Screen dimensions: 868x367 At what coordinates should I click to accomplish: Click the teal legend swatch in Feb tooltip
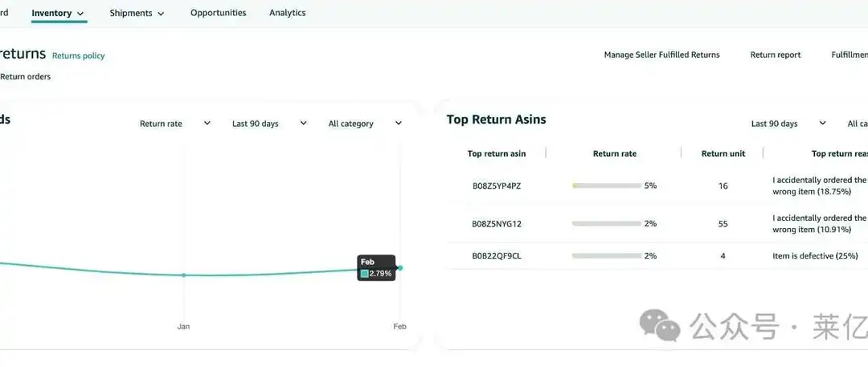pos(364,274)
